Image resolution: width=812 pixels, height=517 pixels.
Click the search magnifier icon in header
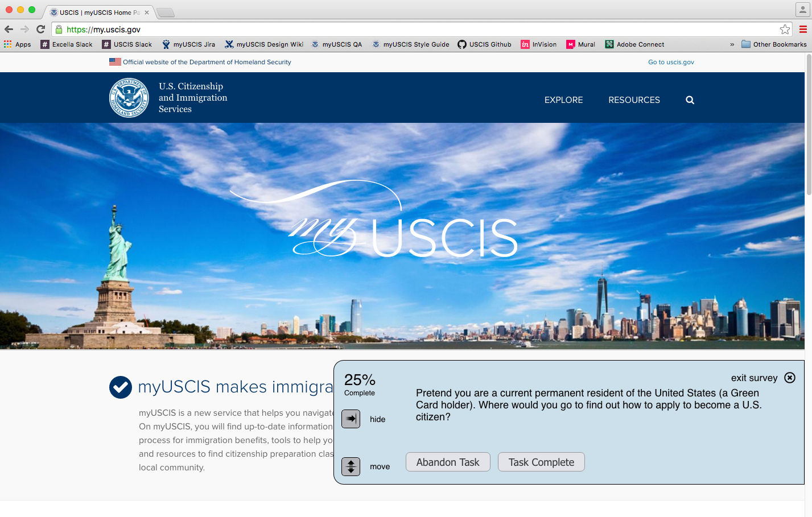(690, 100)
